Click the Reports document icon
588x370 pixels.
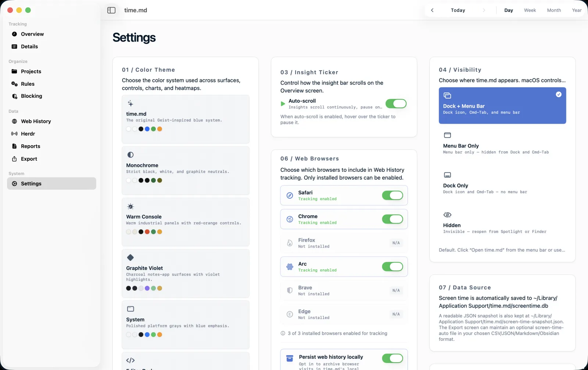[x=14, y=146]
